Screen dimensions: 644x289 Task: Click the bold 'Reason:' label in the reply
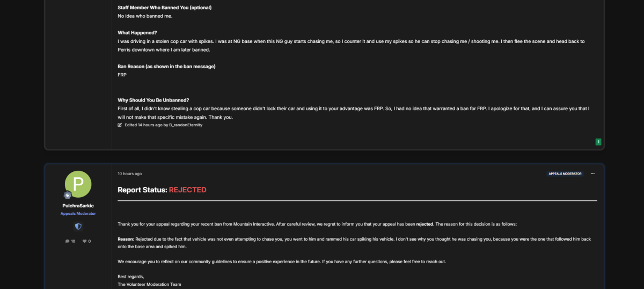coord(126,239)
